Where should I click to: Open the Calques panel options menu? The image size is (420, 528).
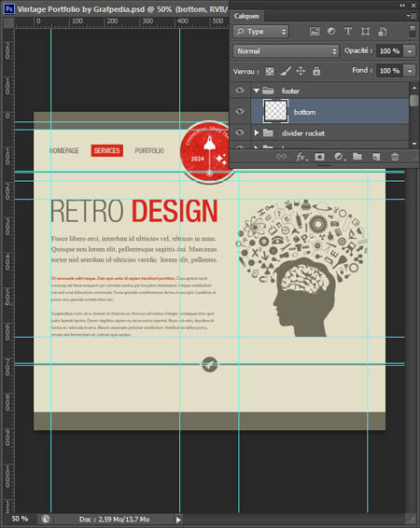point(412,16)
